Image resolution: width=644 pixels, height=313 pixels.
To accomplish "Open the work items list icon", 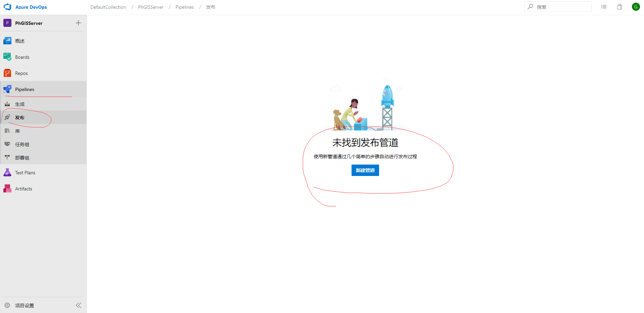I will click(604, 7).
